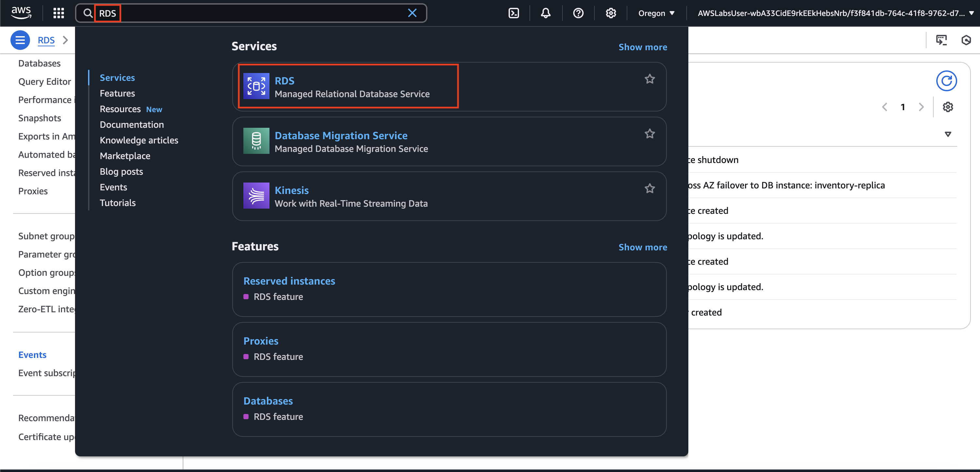Star the Kinesis service

tap(650, 188)
